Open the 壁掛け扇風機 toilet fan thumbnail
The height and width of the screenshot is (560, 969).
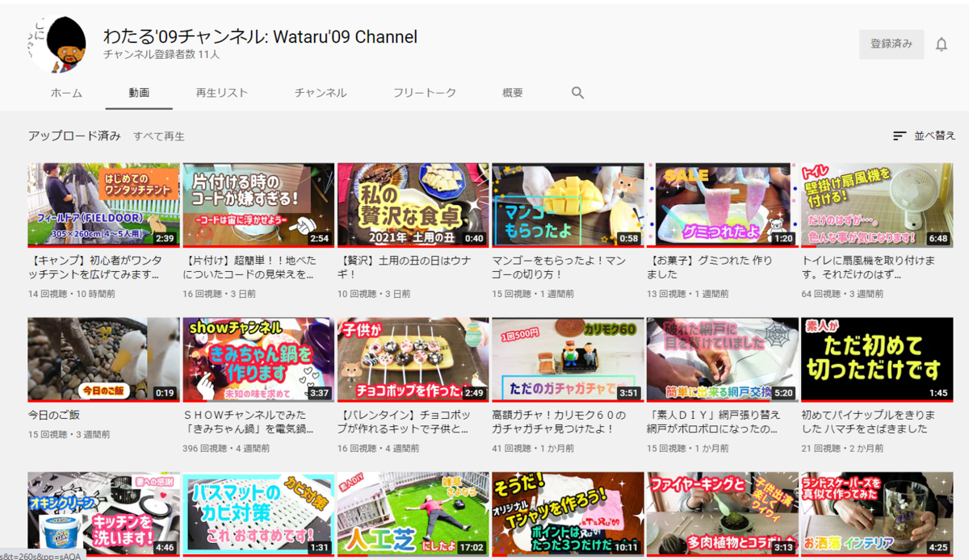877,205
